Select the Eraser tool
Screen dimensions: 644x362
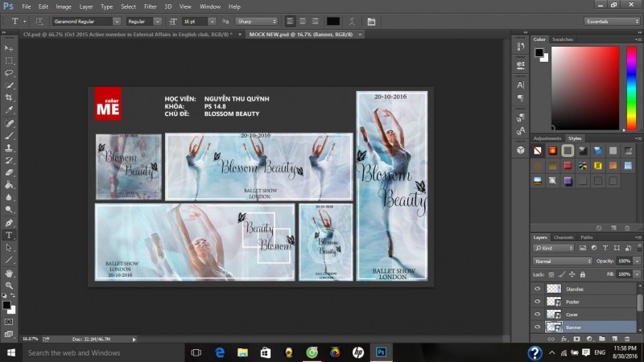[x=9, y=172]
